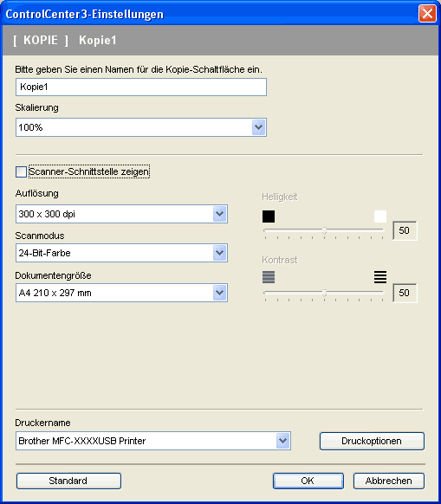
Task: Click the black brightness swatch icon
Action: tap(269, 216)
